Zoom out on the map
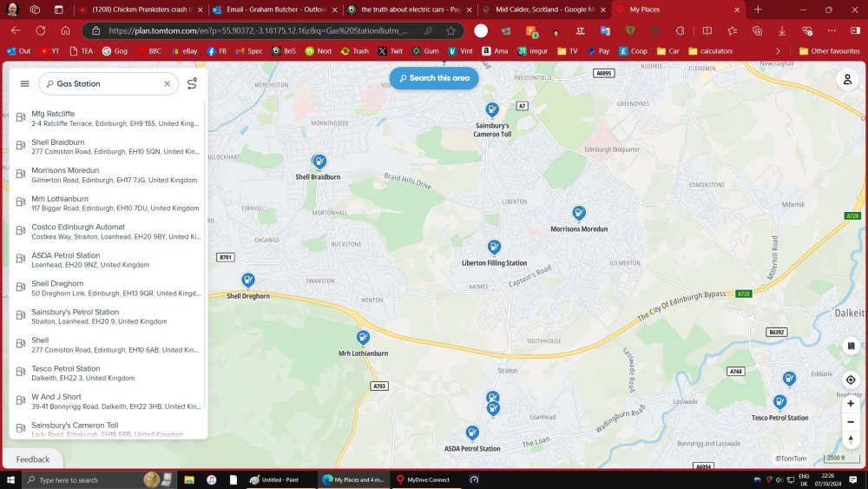Viewport: 868px width, 489px height. point(851,422)
